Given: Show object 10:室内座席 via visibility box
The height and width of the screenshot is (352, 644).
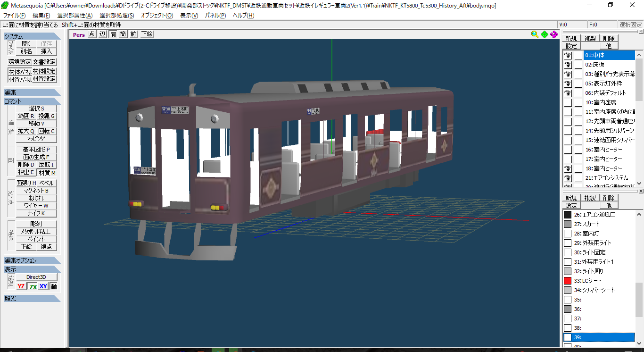Looking at the screenshot, I should point(568,102).
